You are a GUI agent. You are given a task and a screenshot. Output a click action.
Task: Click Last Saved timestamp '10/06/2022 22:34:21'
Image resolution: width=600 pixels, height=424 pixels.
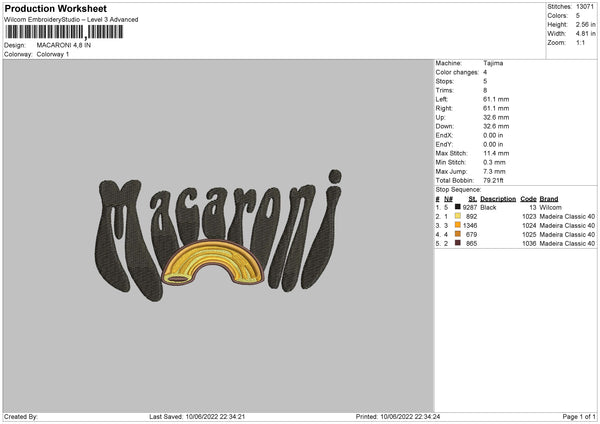click(215, 417)
